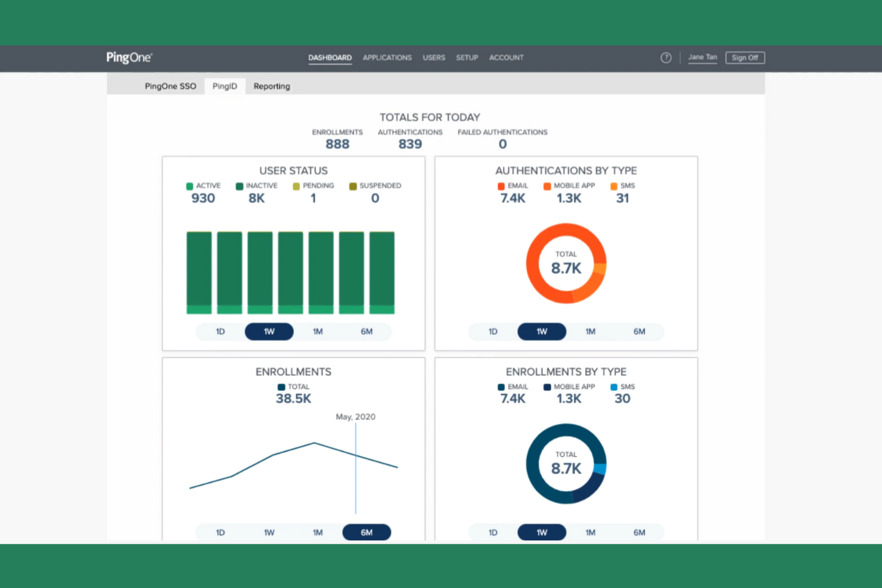Viewport: 882px width, 588px height.
Task: Click the SMS legend marker under Authentications by Type
Action: tap(614, 186)
